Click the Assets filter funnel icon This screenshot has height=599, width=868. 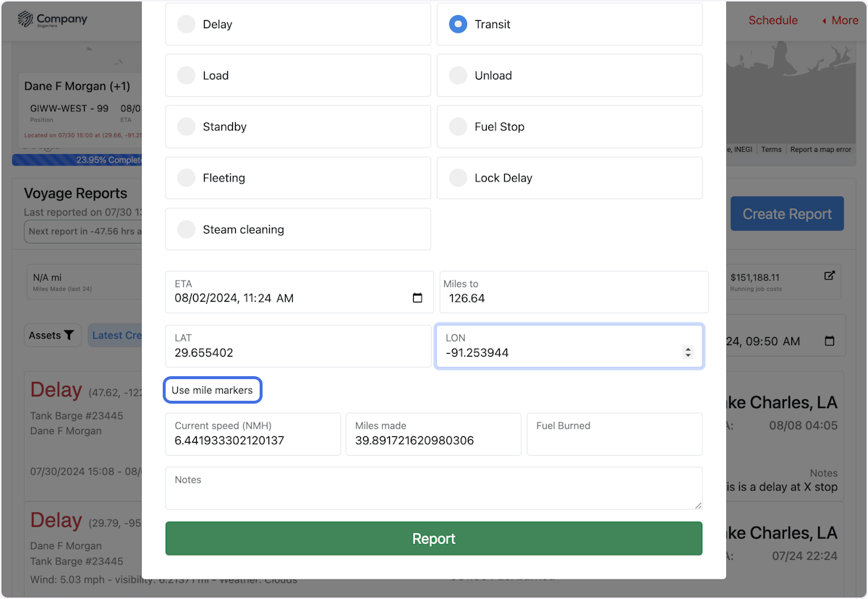click(x=69, y=335)
